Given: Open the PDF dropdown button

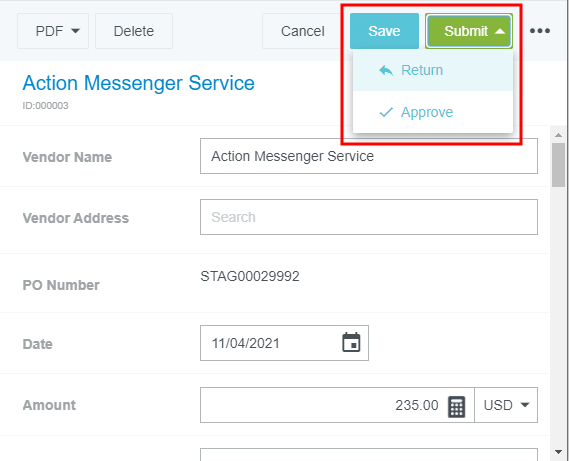Looking at the screenshot, I should [53, 31].
